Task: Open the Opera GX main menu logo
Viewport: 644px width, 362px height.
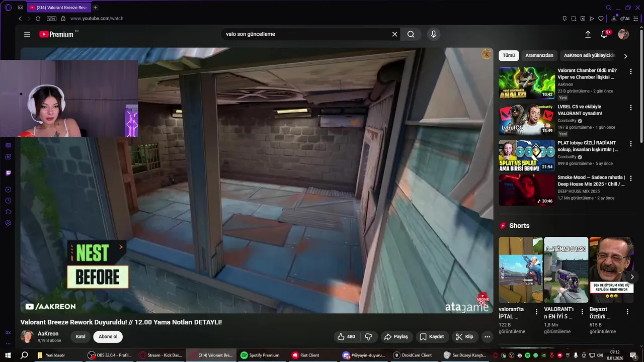Action: [8, 8]
